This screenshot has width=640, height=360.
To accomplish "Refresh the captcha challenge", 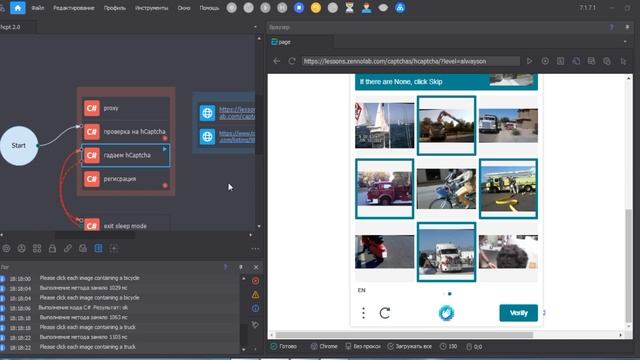I will click(384, 313).
